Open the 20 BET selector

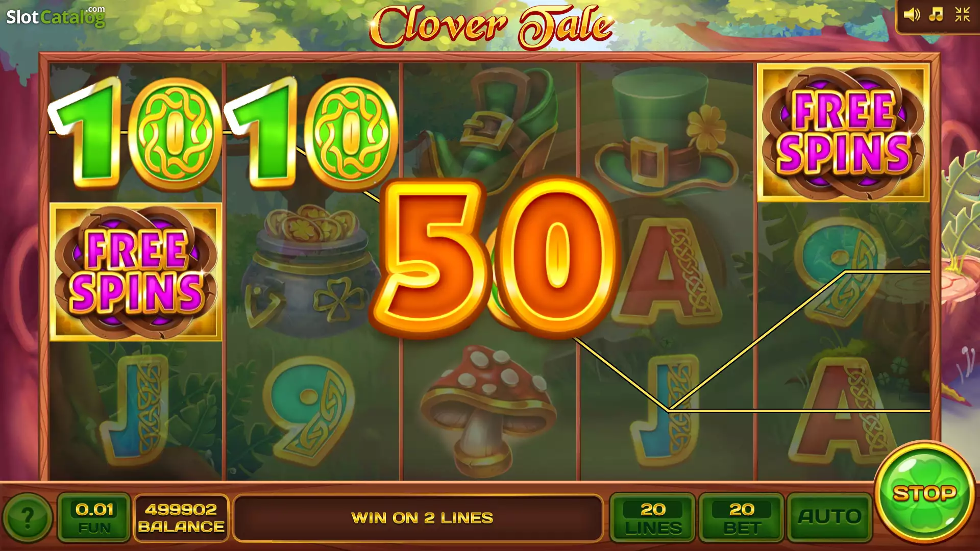coord(741,517)
